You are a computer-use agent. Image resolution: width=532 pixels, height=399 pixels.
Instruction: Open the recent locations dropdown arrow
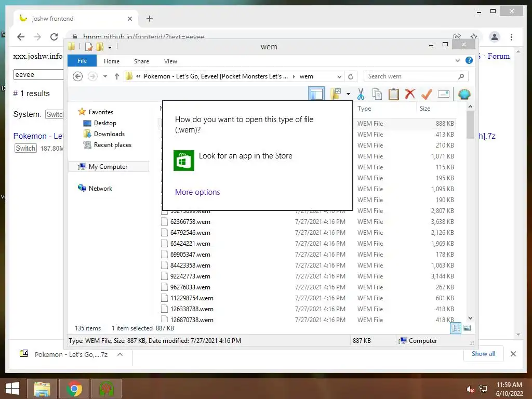point(105,76)
